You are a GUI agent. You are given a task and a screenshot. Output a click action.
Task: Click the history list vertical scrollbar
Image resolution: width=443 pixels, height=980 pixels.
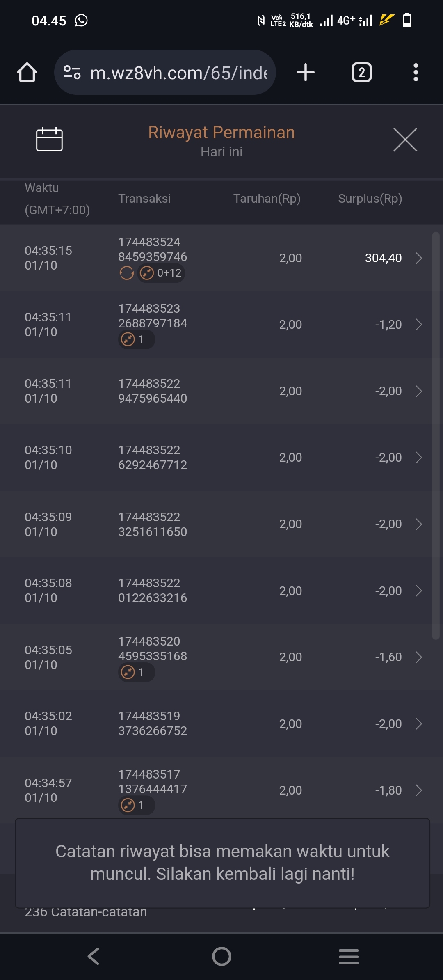[x=436, y=435]
